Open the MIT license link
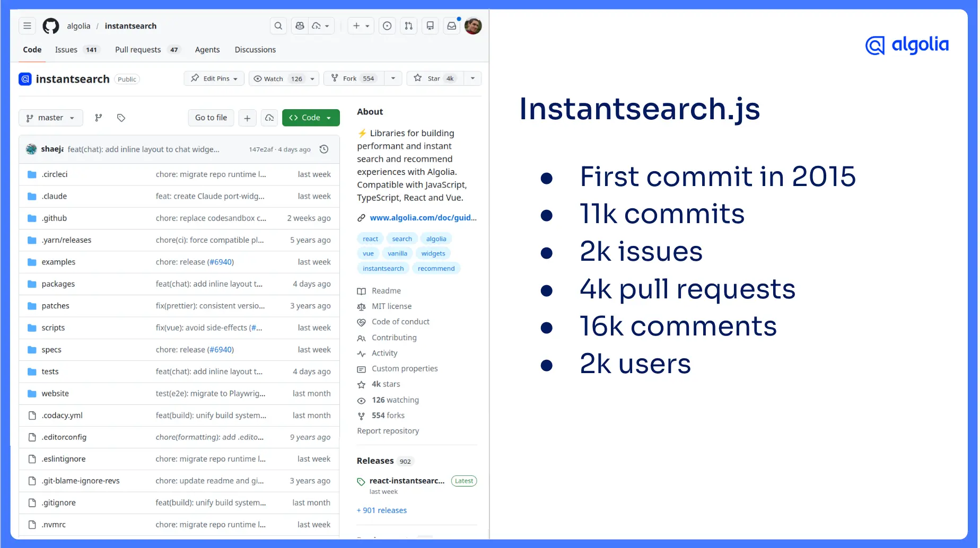 [391, 306]
